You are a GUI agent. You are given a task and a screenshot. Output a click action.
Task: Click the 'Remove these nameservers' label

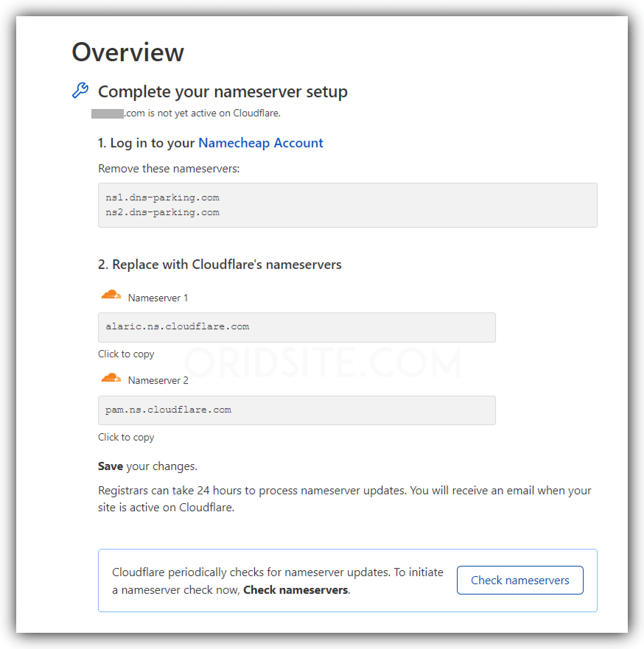pos(169,169)
